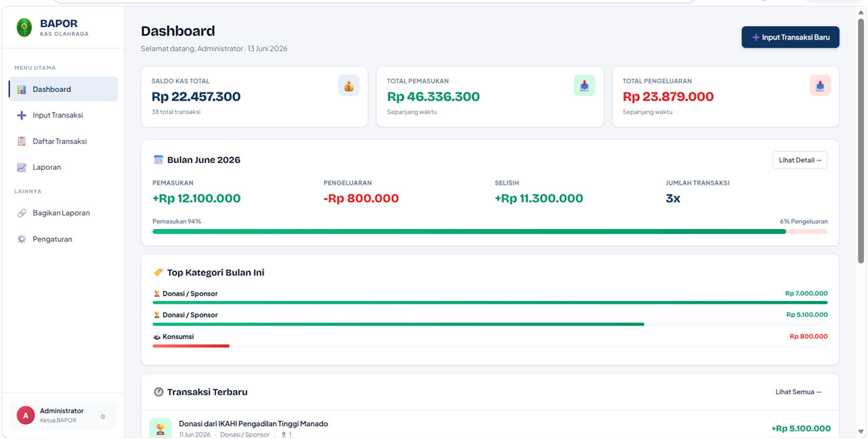Click the link icon beside Bagikan Laporan
This screenshot has height=439, width=868.
22,213
